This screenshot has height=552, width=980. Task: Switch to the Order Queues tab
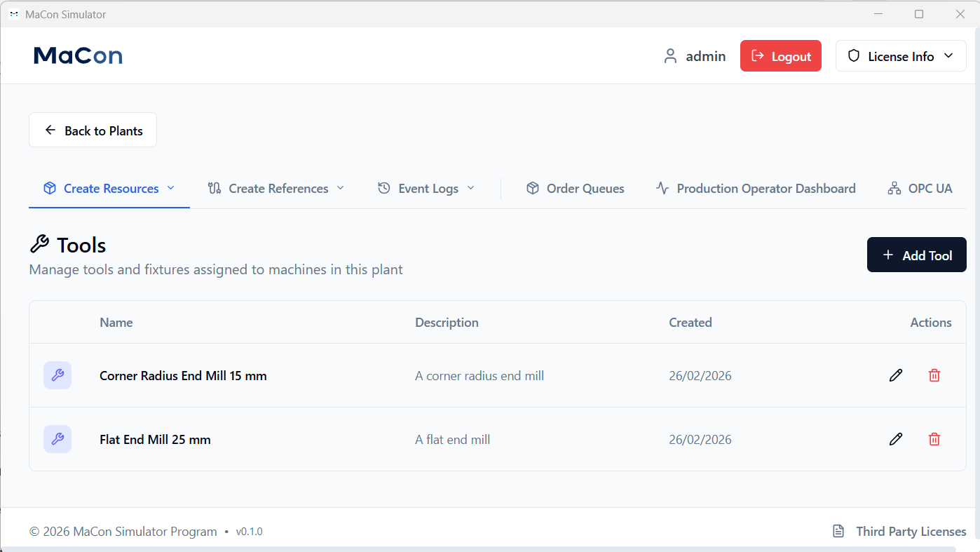pos(585,188)
